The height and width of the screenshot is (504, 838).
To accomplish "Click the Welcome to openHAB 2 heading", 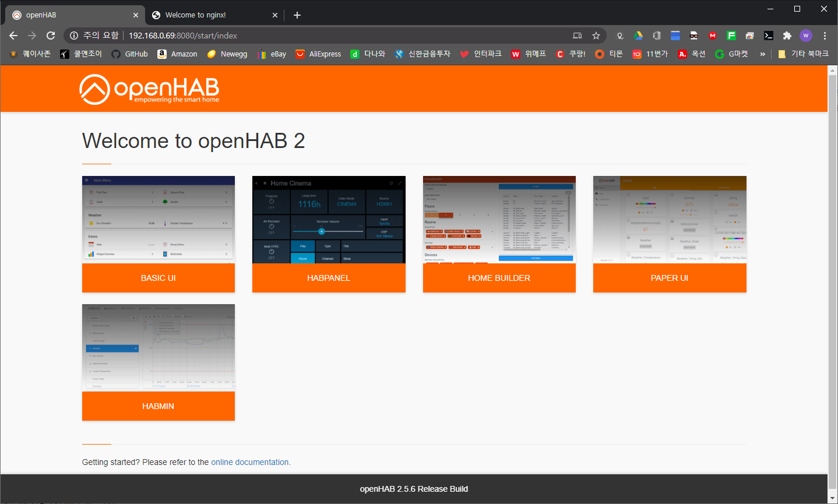I will coord(193,141).
